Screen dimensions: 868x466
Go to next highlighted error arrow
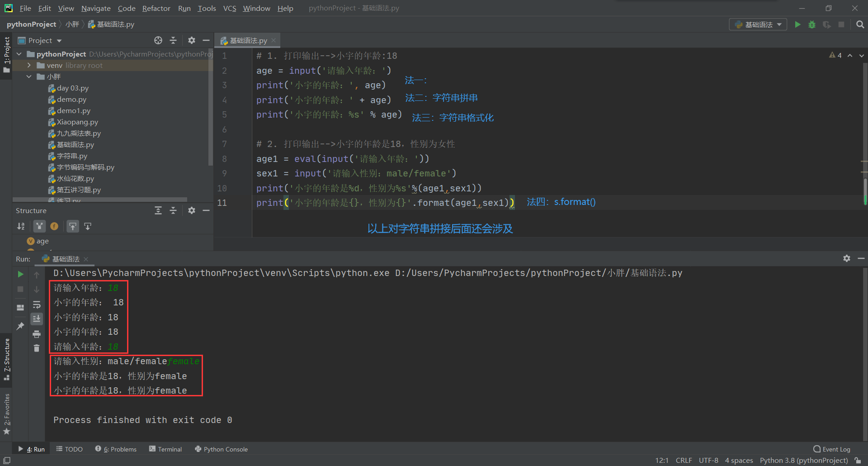point(861,55)
